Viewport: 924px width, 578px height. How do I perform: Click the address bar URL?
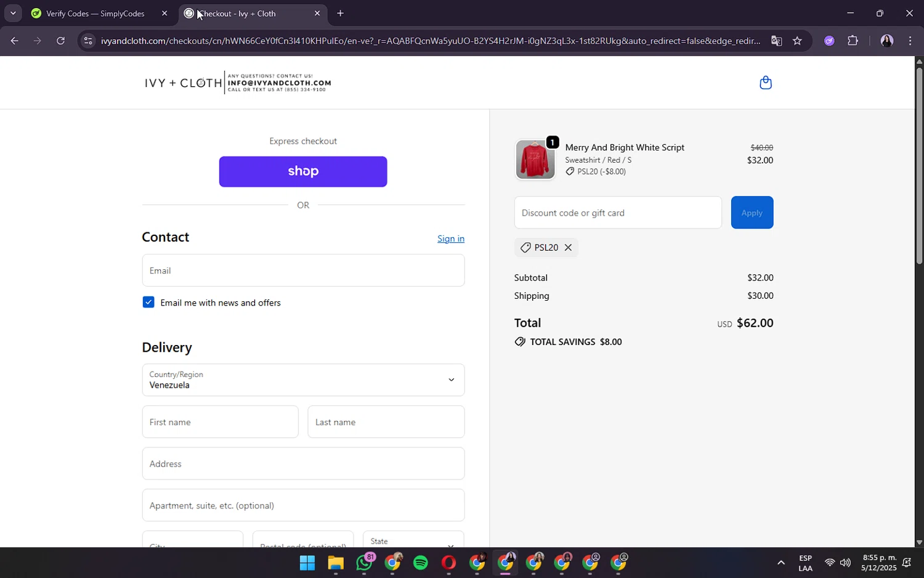[431, 41]
